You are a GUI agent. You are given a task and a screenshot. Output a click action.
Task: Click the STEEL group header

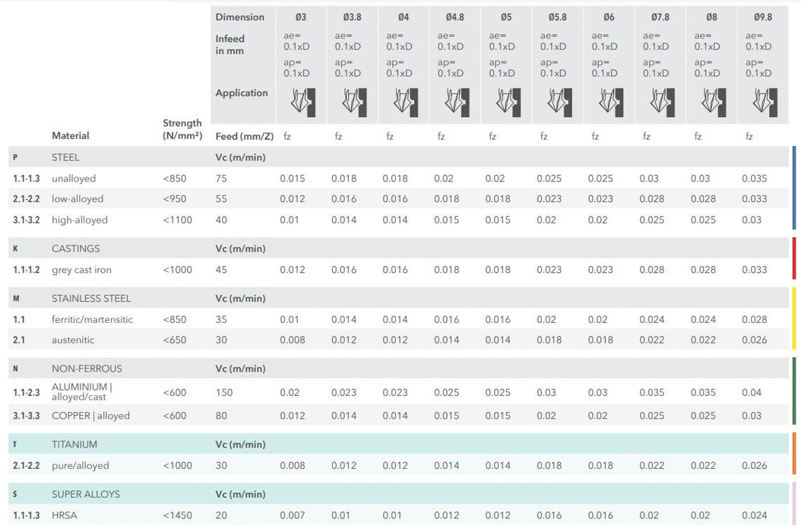tap(398, 157)
